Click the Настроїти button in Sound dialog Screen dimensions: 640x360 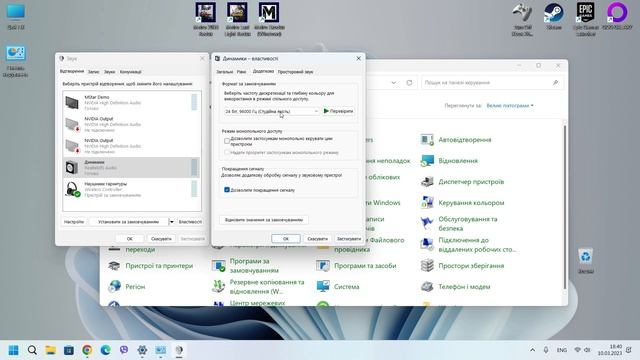[74, 222]
